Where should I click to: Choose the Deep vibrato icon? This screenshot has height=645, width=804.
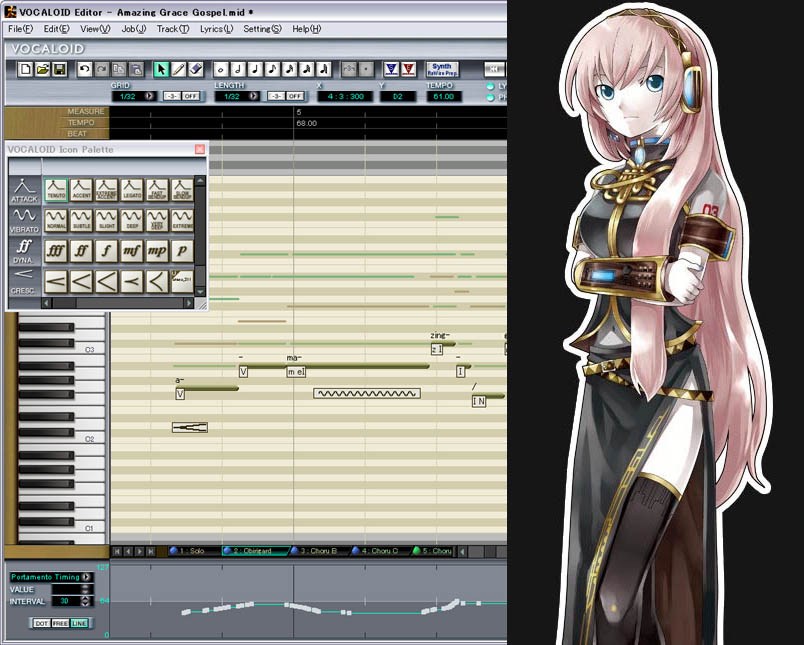132,220
